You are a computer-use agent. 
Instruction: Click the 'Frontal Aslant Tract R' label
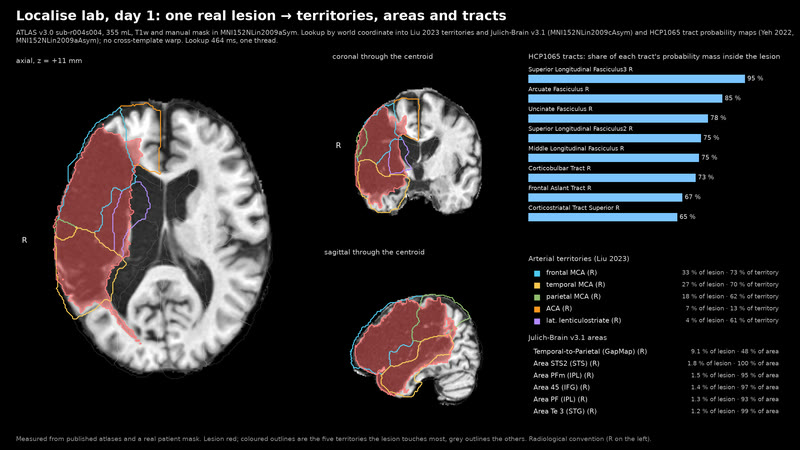pyautogui.click(x=560, y=188)
